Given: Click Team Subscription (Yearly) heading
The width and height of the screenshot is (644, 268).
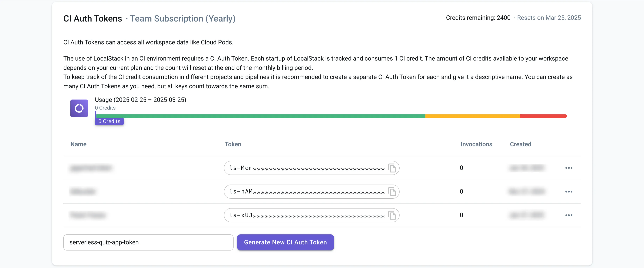Looking at the screenshot, I should 182,18.
